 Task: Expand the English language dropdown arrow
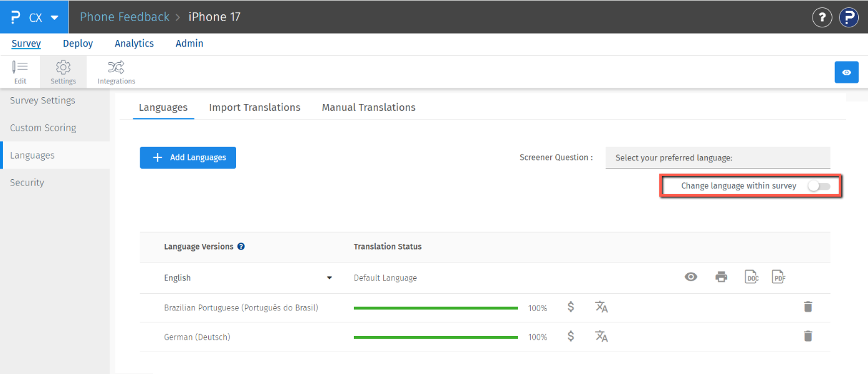pos(330,278)
